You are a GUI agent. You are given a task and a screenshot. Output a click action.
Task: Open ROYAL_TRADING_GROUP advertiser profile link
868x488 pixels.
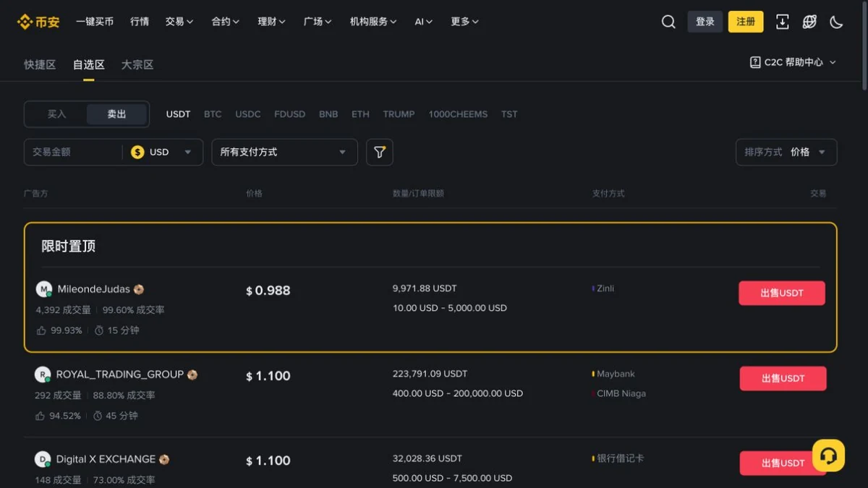pos(120,374)
